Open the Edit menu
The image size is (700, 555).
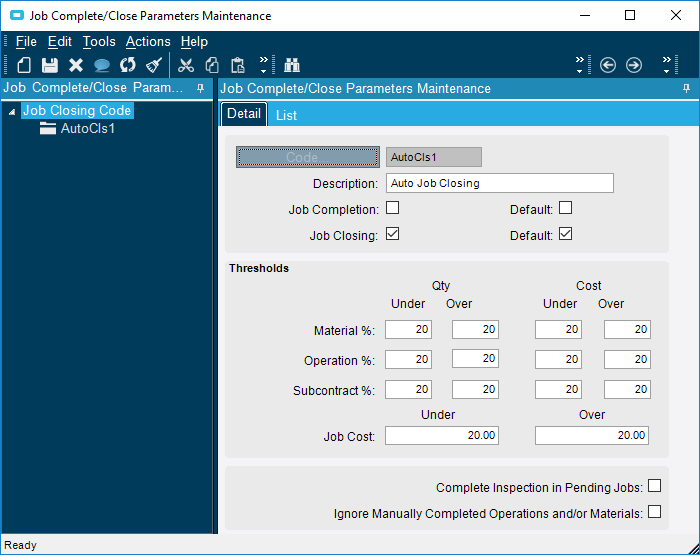click(x=60, y=42)
